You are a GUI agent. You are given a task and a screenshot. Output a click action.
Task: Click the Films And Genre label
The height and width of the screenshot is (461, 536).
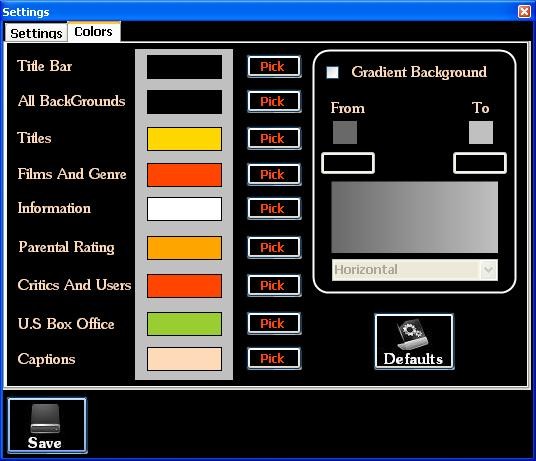[x=72, y=174]
